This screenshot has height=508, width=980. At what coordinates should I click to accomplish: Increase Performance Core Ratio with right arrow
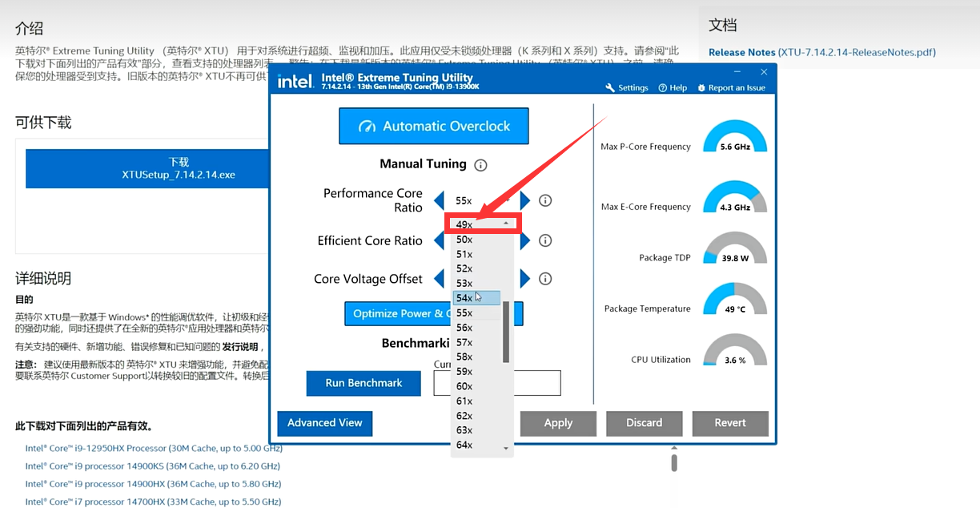[x=524, y=200]
